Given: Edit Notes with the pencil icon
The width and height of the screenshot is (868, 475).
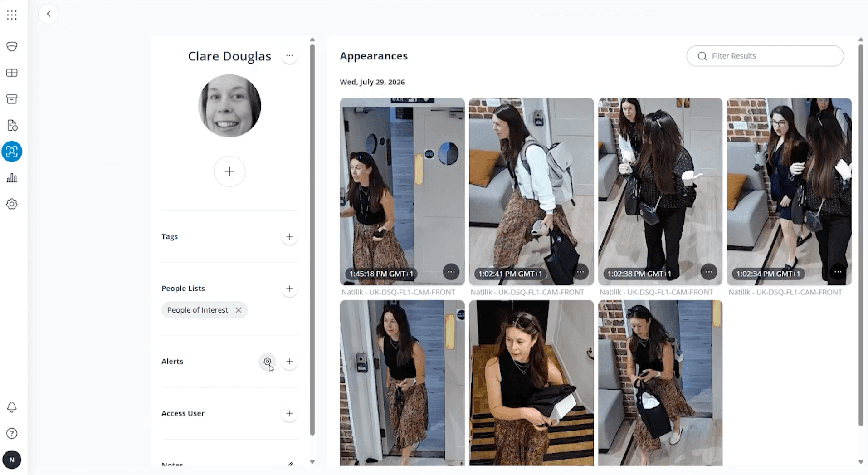Looking at the screenshot, I should tap(290, 464).
